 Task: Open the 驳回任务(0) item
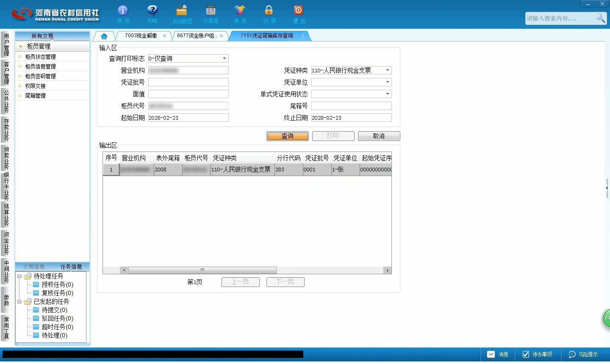tap(53, 318)
